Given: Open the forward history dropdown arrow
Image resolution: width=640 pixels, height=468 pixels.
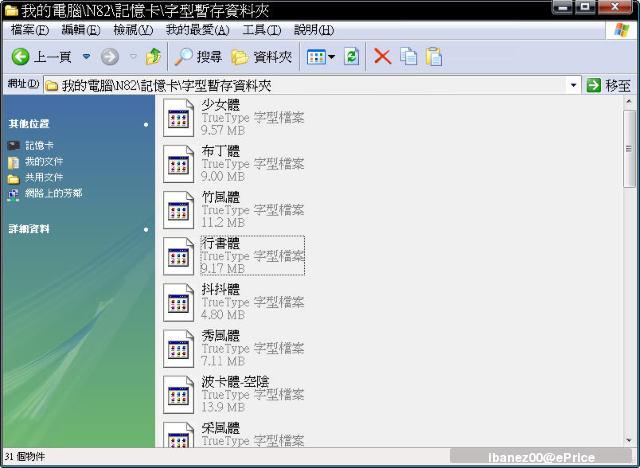Looking at the screenshot, I should [133, 56].
